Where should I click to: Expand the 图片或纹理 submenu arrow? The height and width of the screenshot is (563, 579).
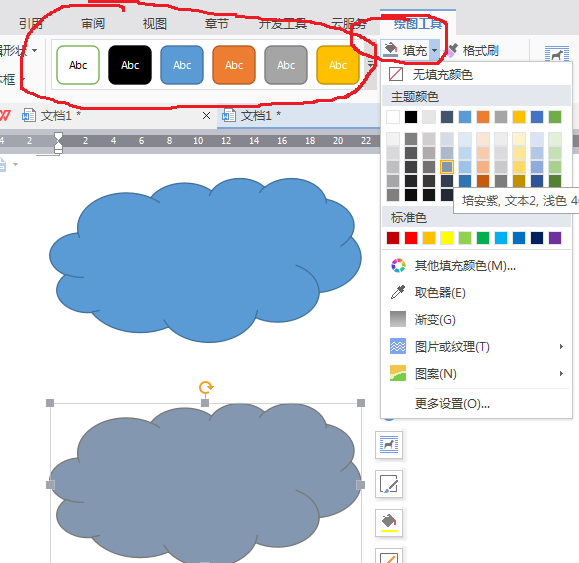pos(561,346)
